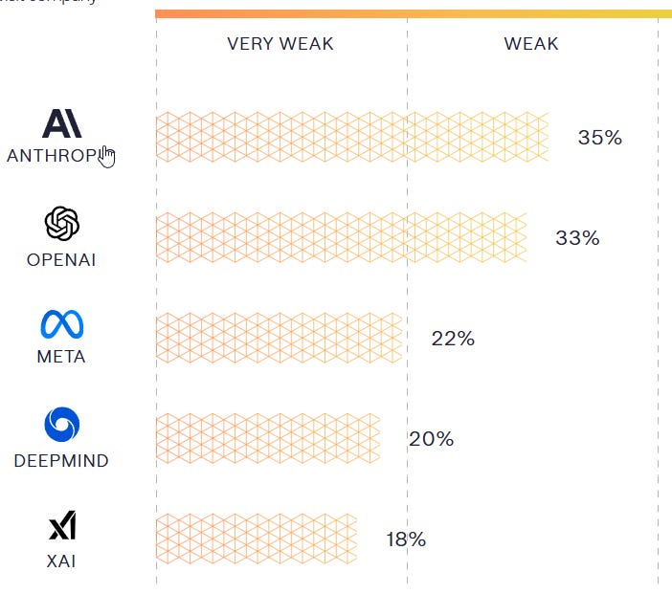Select xAI's 18% score value
The width and height of the screenshot is (672, 616).
tap(406, 539)
